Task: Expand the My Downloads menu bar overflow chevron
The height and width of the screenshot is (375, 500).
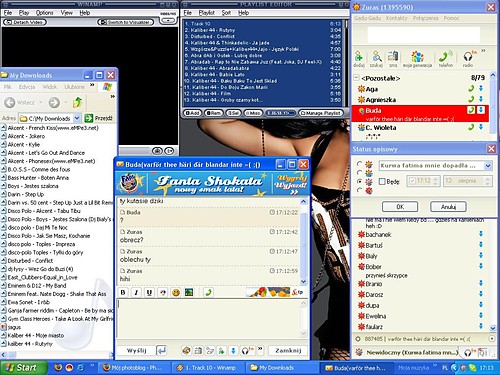Action: (92, 86)
